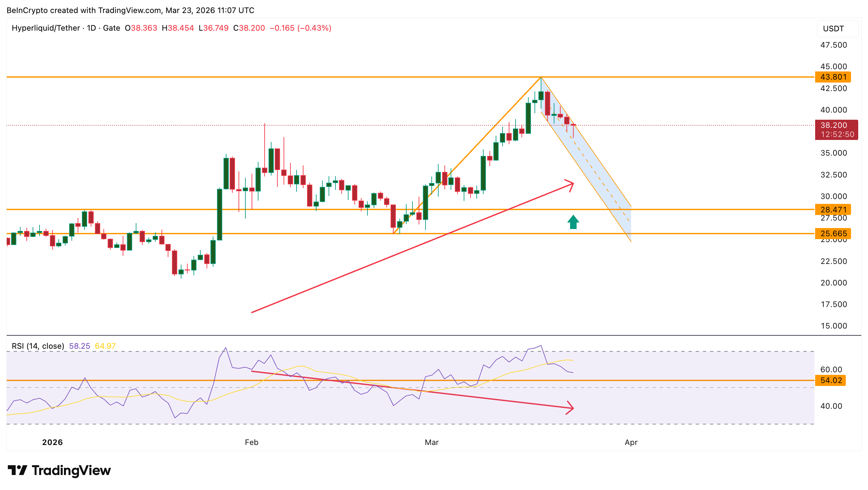
Task: Click the Hyperliquid/Tether symbol title
Action: pyautogui.click(x=45, y=28)
